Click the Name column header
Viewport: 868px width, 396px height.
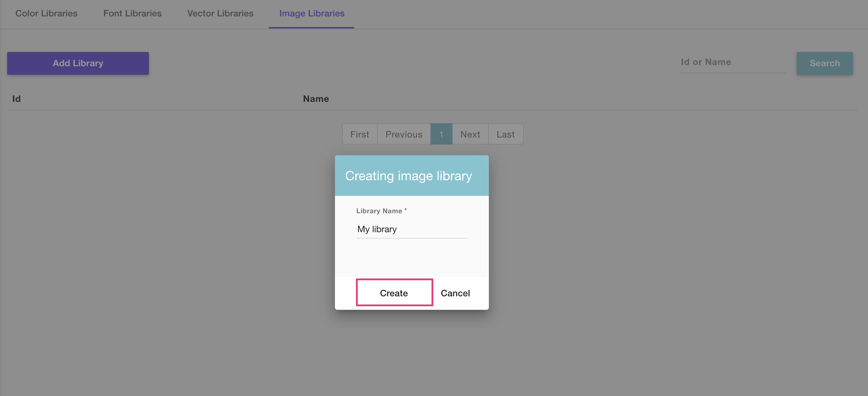[x=316, y=99]
